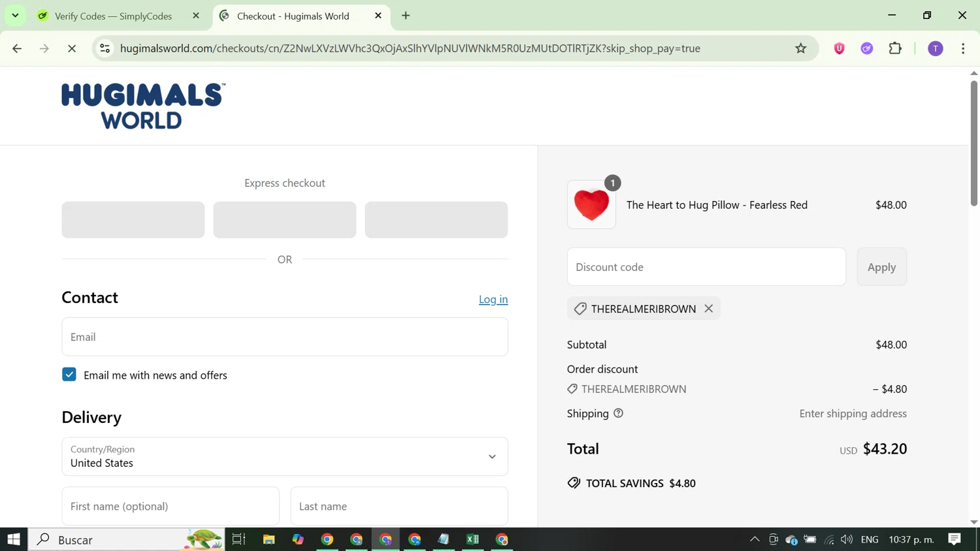Open the notification center icon

[955, 539]
